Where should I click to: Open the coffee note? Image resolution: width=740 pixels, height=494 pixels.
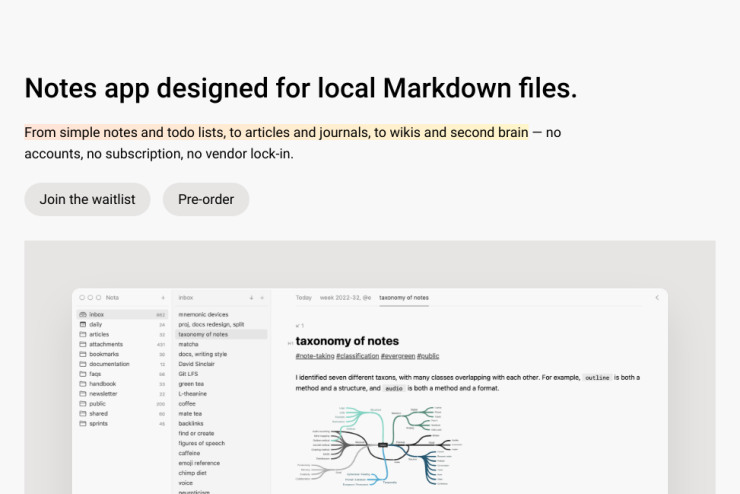[x=187, y=403]
